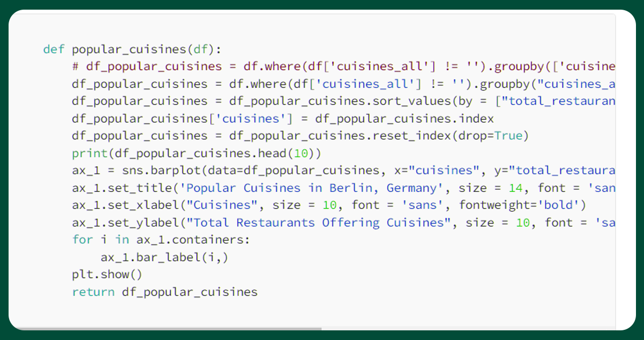Image resolution: width=644 pixels, height=340 pixels.
Task: Click the number 10 inside head()
Action: (x=301, y=153)
